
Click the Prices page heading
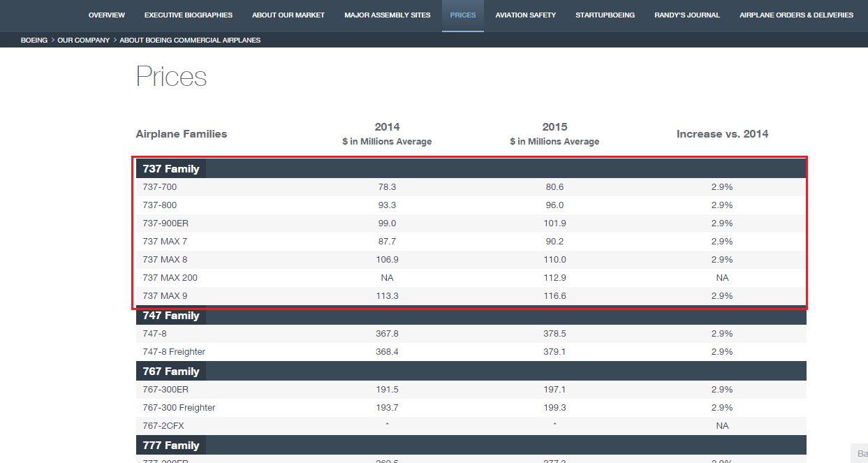coord(171,76)
